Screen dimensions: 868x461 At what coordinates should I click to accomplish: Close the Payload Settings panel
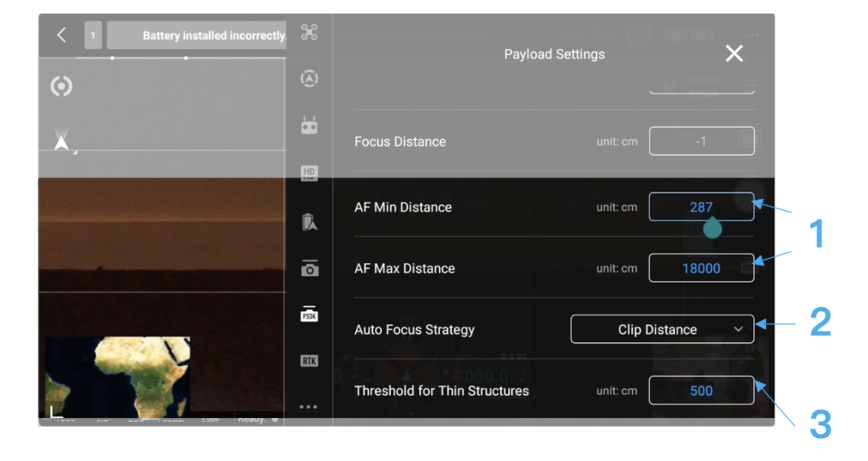[x=734, y=54]
